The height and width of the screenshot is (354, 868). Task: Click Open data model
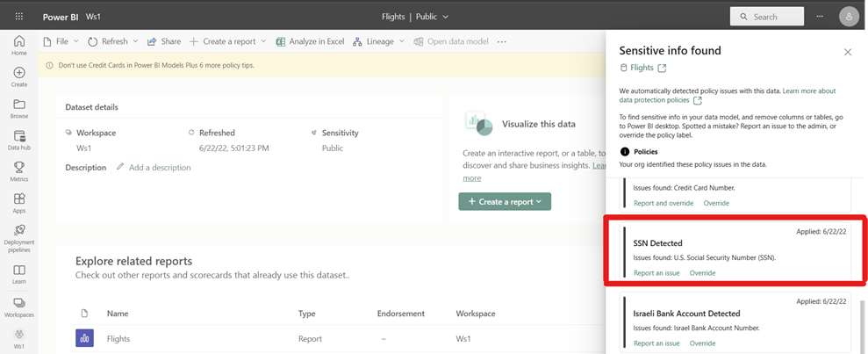451,41
